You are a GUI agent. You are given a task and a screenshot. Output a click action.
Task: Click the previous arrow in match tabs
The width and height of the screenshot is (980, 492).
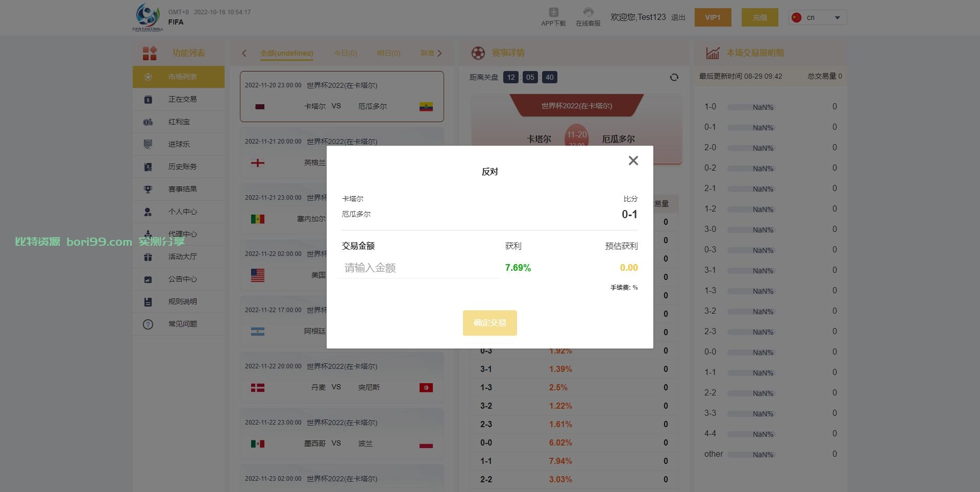[x=244, y=53]
